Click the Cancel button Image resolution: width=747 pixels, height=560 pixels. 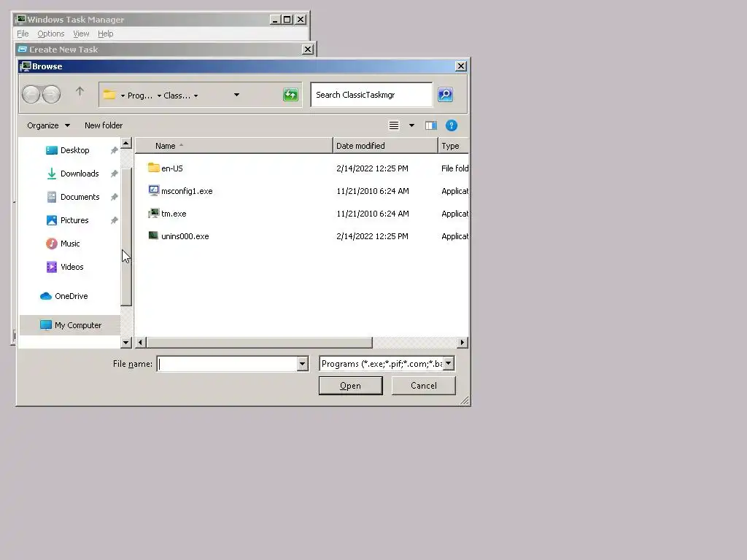(x=424, y=386)
